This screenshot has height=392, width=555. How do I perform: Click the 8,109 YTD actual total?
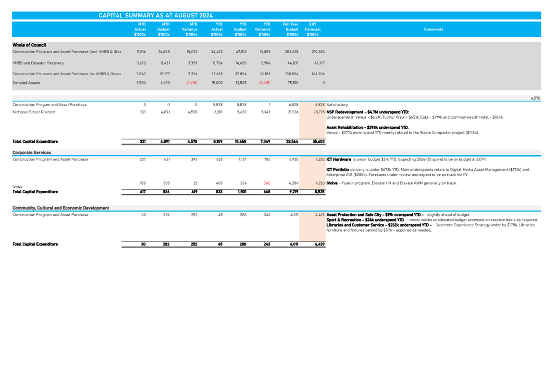pos(218,142)
